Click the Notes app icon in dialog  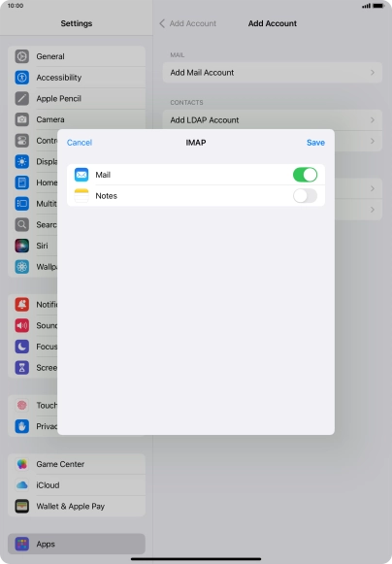point(82,196)
